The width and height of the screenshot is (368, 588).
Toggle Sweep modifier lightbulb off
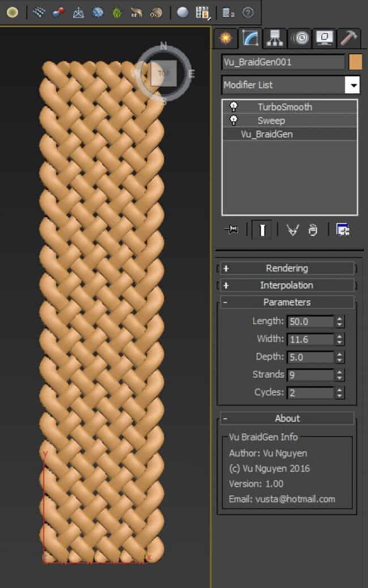233,120
